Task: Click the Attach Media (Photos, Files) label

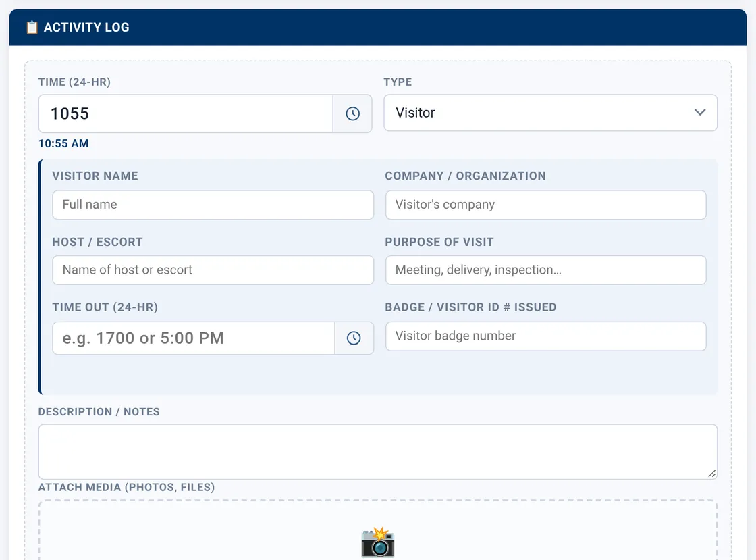Action: (126, 487)
